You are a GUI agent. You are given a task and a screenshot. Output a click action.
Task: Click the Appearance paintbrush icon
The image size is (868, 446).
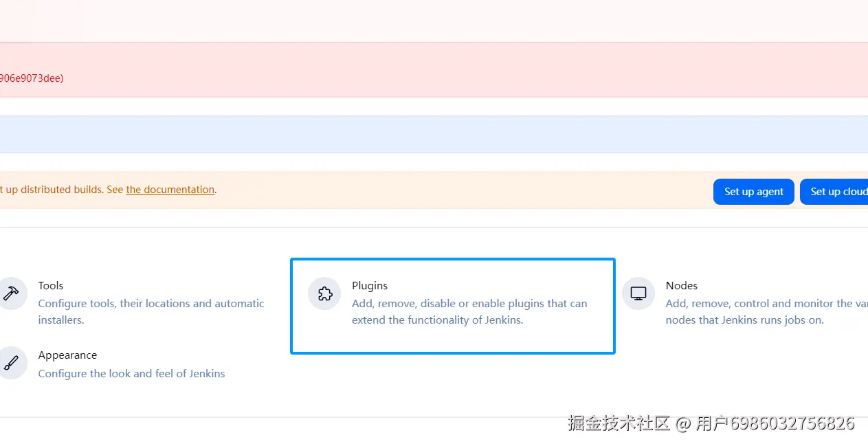[11, 363]
